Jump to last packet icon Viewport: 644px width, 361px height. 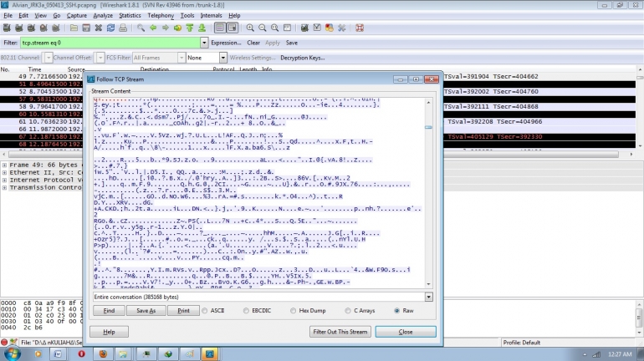202,28
